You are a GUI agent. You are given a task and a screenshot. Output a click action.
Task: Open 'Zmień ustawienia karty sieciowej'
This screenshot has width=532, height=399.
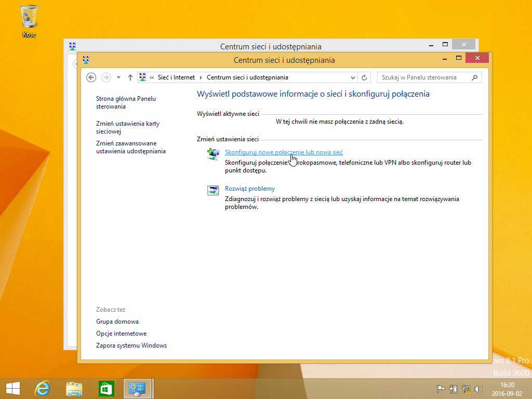[x=128, y=128]
